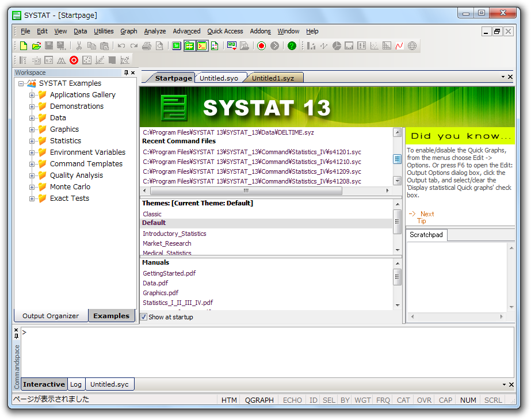Pin the Workspace panel using the pin icon

(125, 72)
